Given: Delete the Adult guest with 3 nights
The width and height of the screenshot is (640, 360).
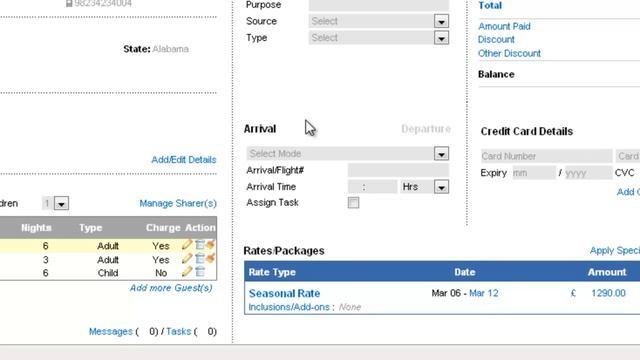Looking at the screenshot, I should point(200,258).
